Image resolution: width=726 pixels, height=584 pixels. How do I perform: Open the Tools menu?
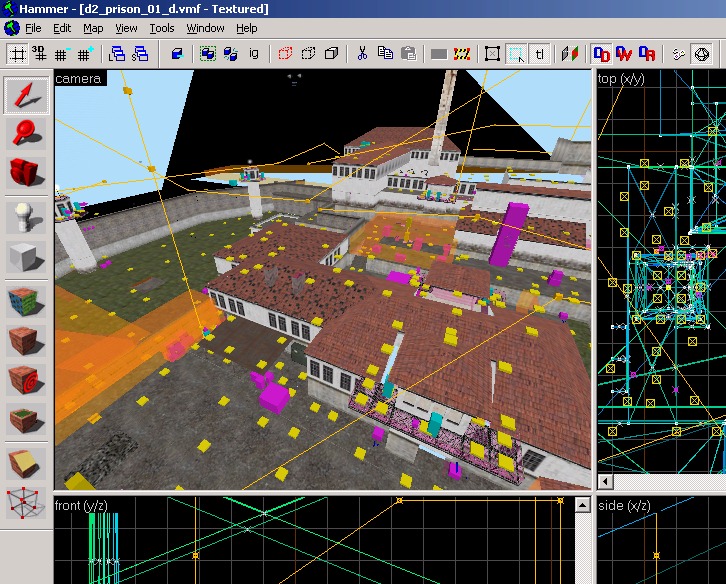point(162,28)
